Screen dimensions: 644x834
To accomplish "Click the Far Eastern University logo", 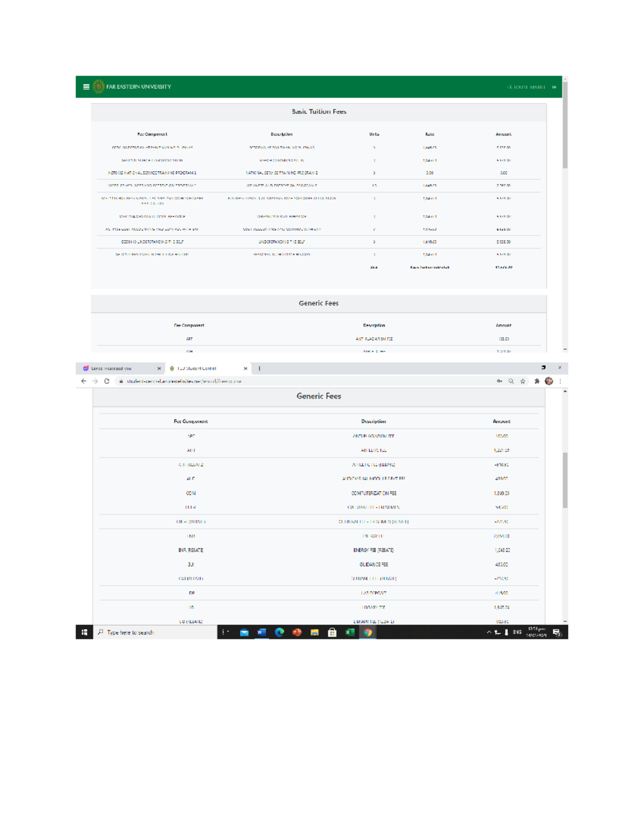I will pos(98,86).
